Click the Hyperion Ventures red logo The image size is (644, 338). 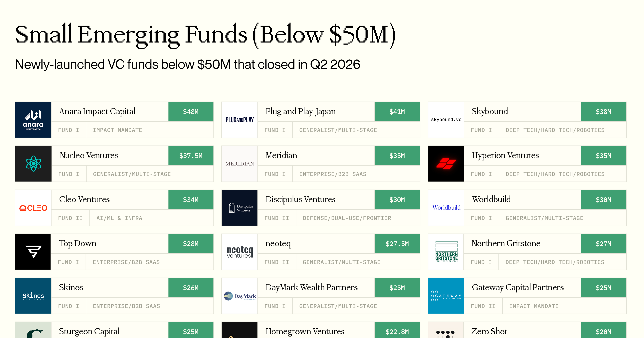point(446,164)
